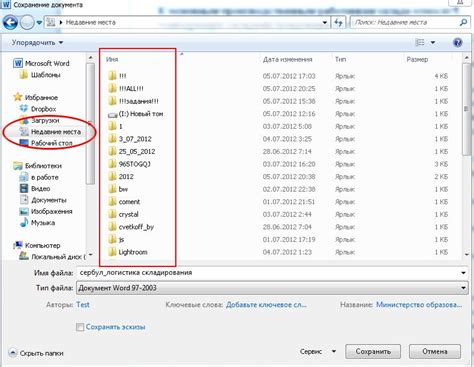Select Избранное star in sidebar
This screenshot has height=367, width=474.
pyautogui.click(x=35, y=97)
